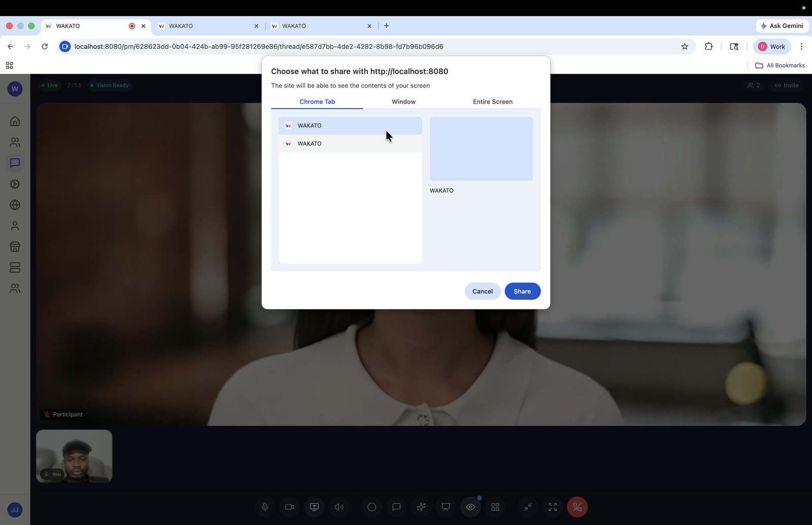Image resolution: width=812 pixels, height=525 pixels.
Task: Toggle the vision eye icon
Action: 470,507
